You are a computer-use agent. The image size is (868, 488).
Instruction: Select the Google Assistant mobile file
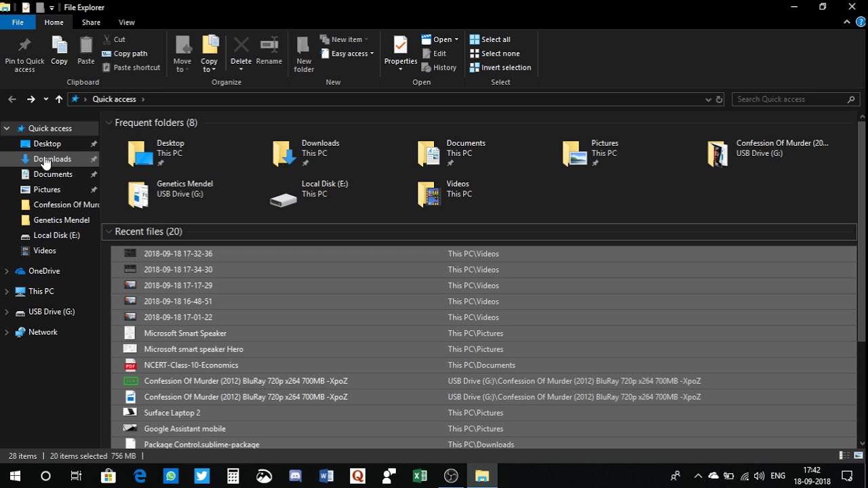483,429
